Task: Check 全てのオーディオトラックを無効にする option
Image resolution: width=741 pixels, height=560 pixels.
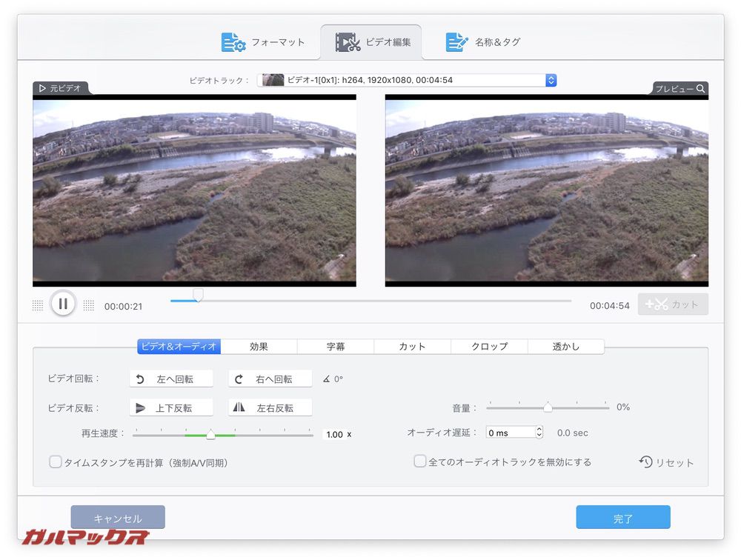Action: (420, 461)
